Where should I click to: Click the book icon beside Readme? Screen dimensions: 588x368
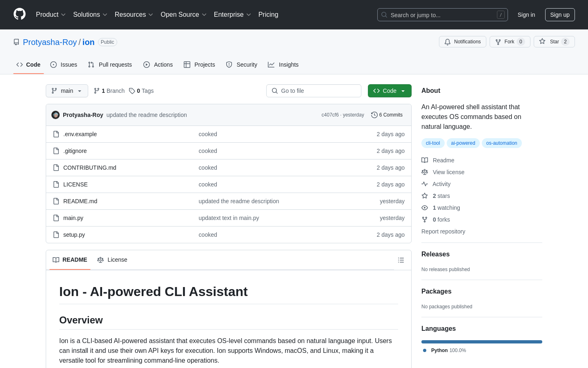pyautogui.click(x=425, y=160)
